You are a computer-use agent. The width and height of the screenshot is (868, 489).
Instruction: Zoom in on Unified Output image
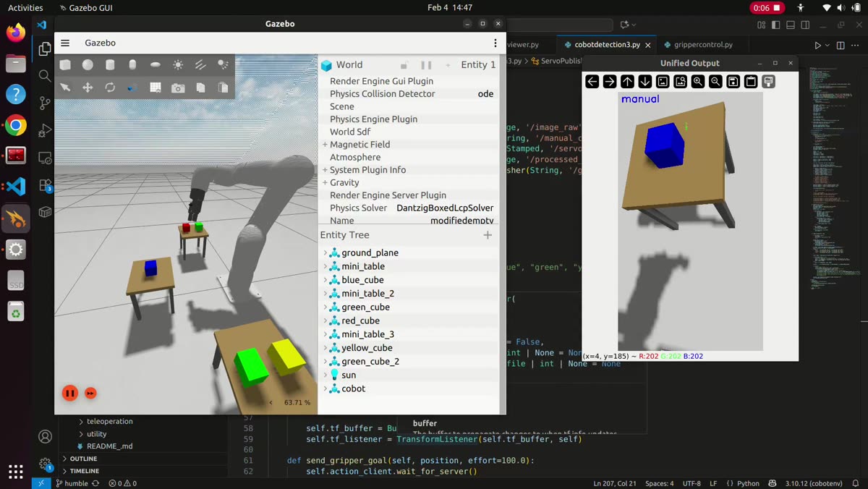pos(698,82)
